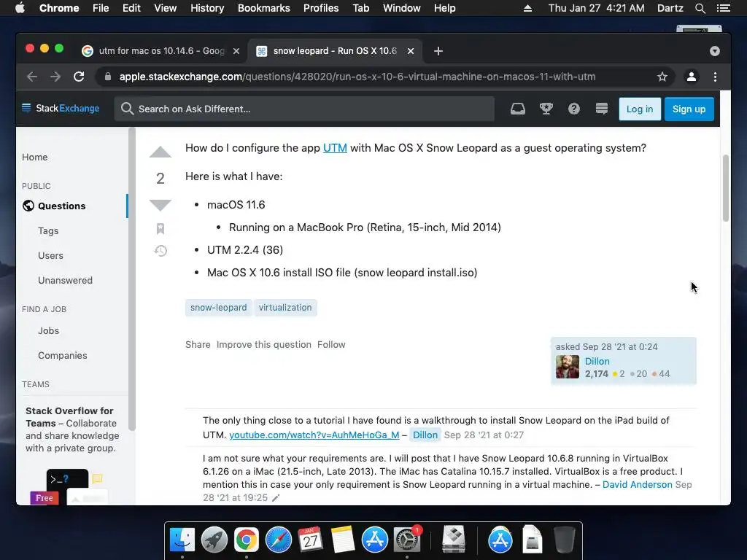The image size is (747, 560).
Task: Go forward in Chrome
Action: [x=55, y=77]
